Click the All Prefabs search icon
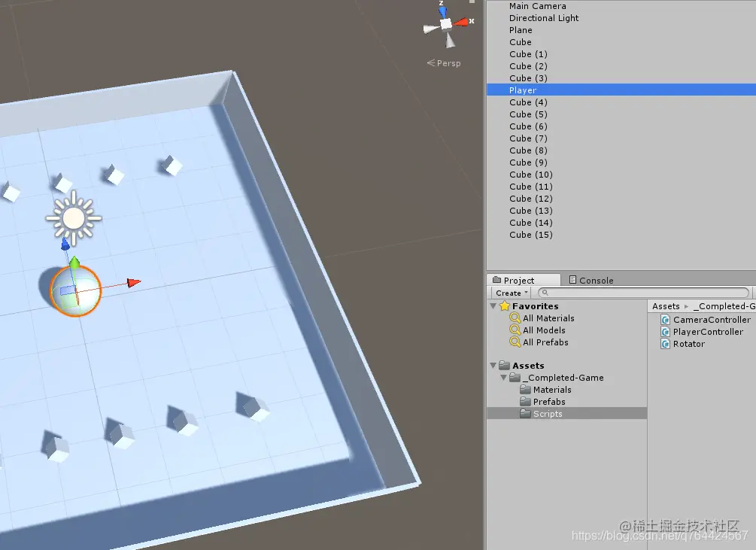Screen dimensions: 756x550 [515, 342]
